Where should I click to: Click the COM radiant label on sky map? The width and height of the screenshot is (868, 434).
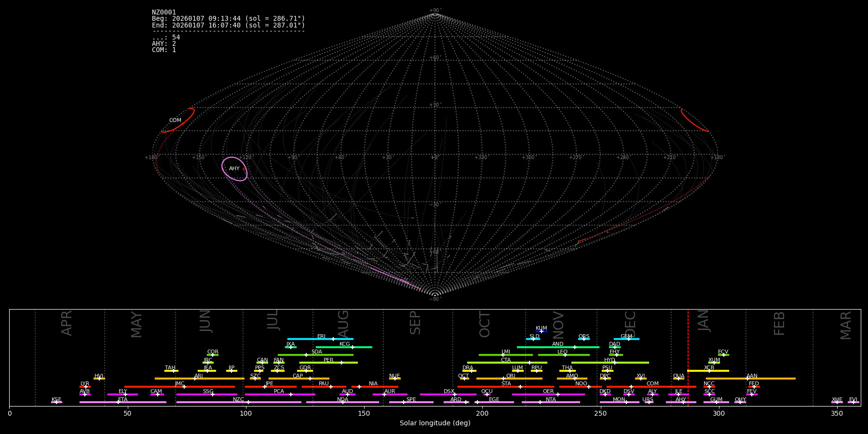[175, 121]
